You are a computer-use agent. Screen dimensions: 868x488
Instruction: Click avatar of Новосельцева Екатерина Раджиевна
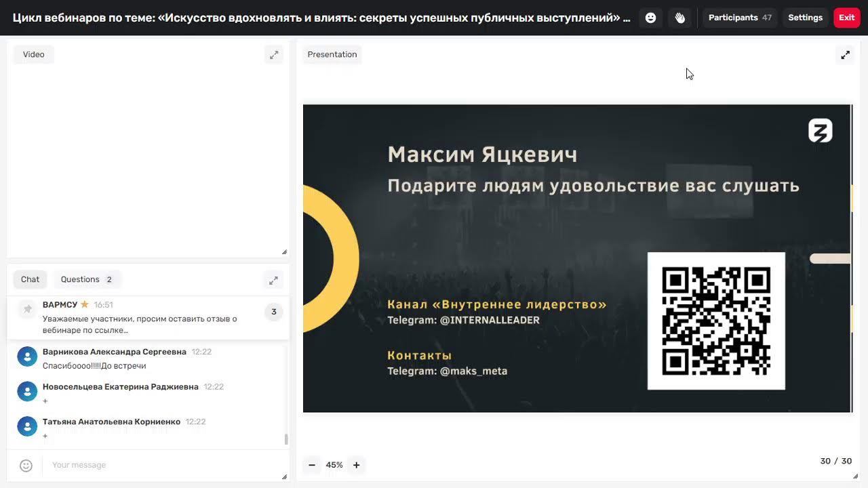27,391
